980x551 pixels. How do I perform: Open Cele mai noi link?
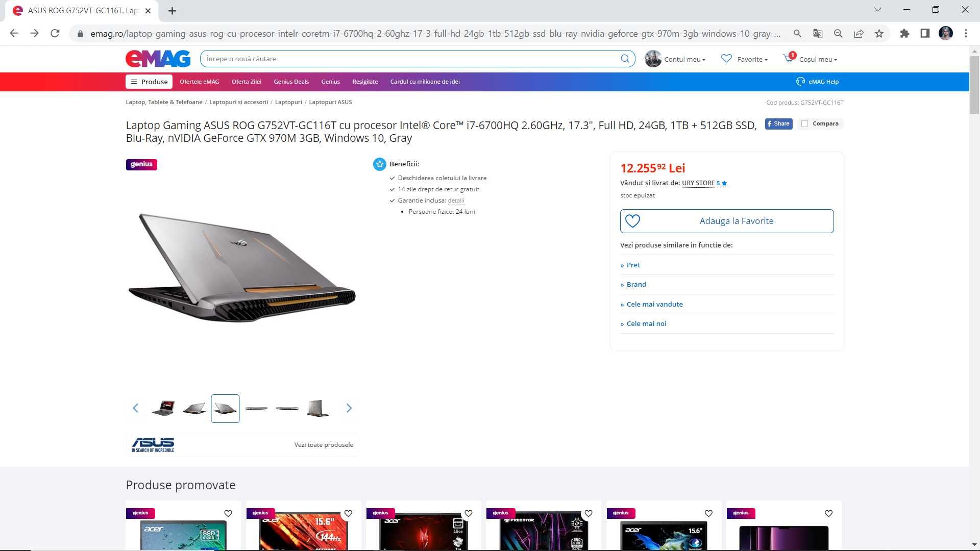pyautogui.click(x=646, y=324)
